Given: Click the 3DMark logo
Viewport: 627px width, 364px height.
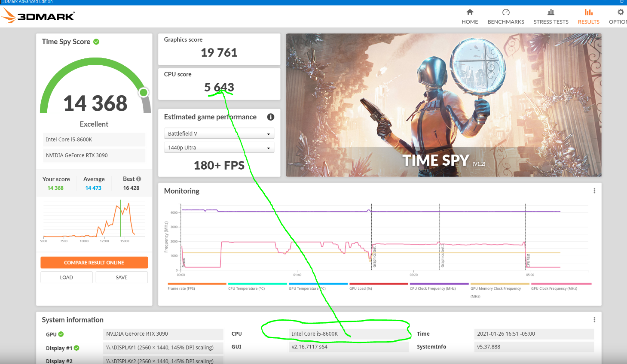Looking at the screenshot, I should pos(38,16).
